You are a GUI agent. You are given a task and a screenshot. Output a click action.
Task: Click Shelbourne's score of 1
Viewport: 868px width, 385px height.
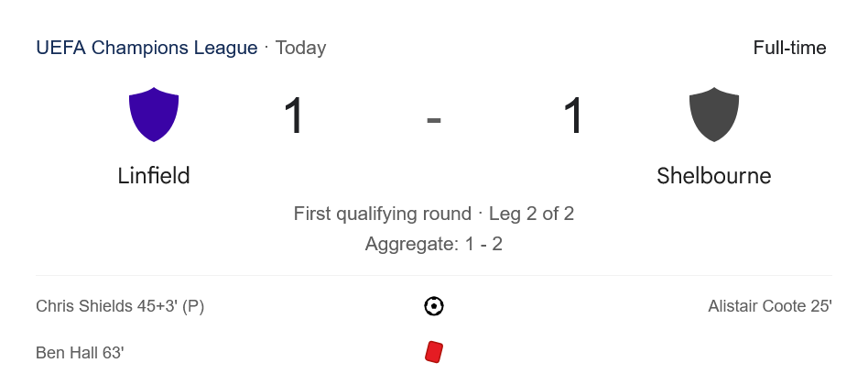[x=573, y=117]
